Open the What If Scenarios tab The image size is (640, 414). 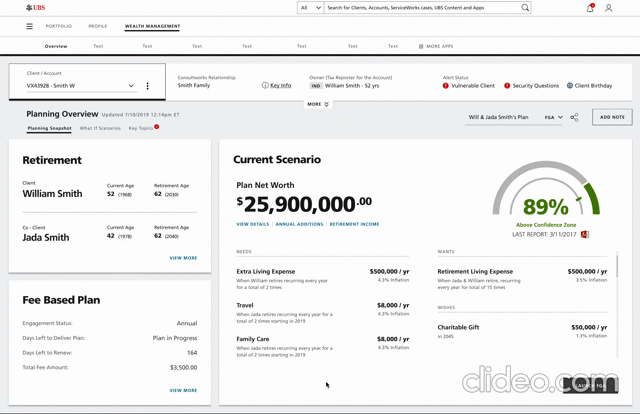100,128
